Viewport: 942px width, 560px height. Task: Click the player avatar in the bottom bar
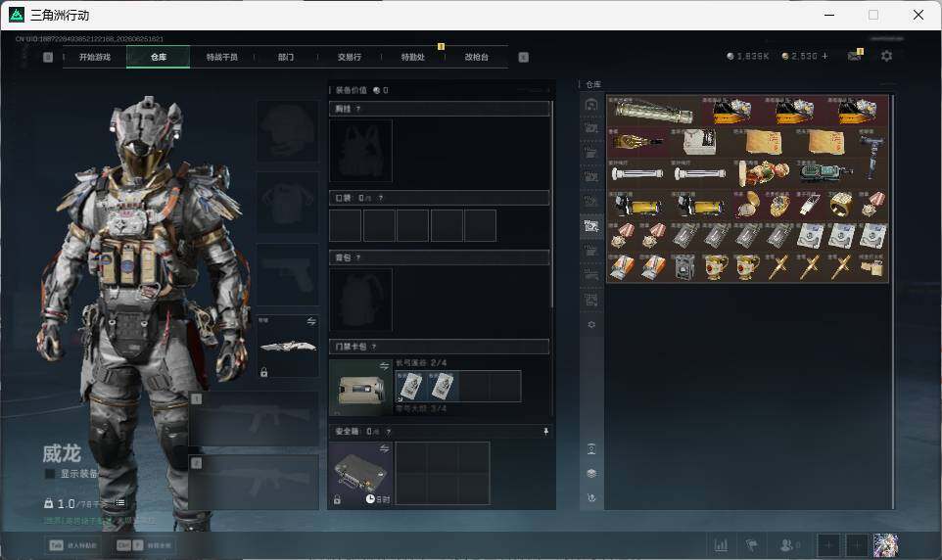885,545
